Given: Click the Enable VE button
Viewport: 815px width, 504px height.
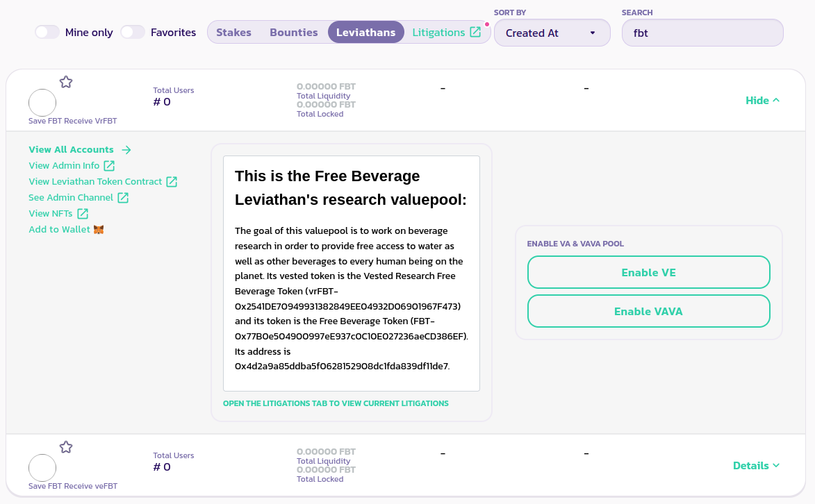Looking at the screenshot, I should point(648,272).
